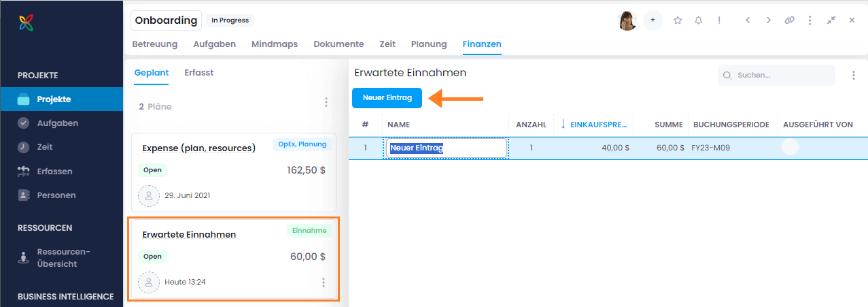The height and width of the screenshot is (307, 868).
Task: Open project header three-dot menu
Action: coord(810,20)
